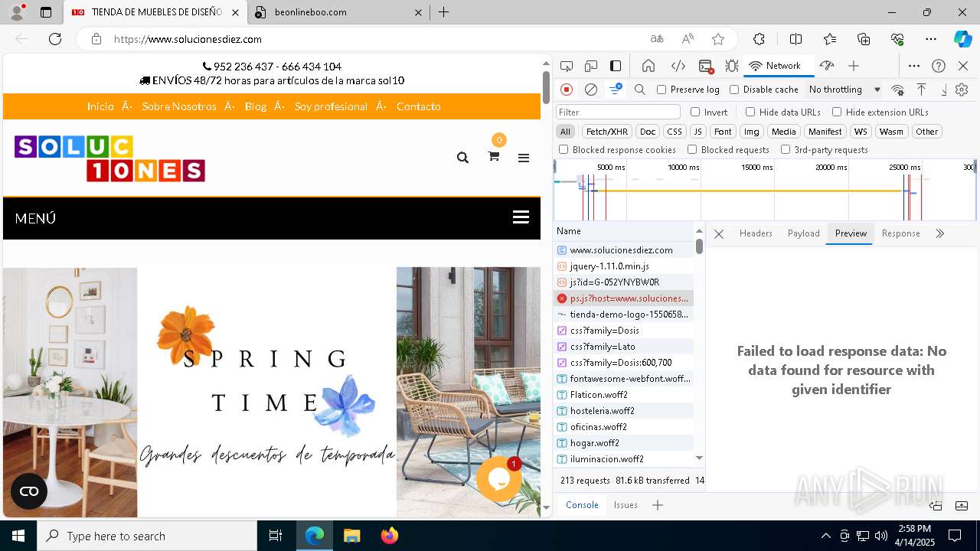Toggle the network filter bar icon
The width and height of the screenshot is (980, 551).
[616, 90]
